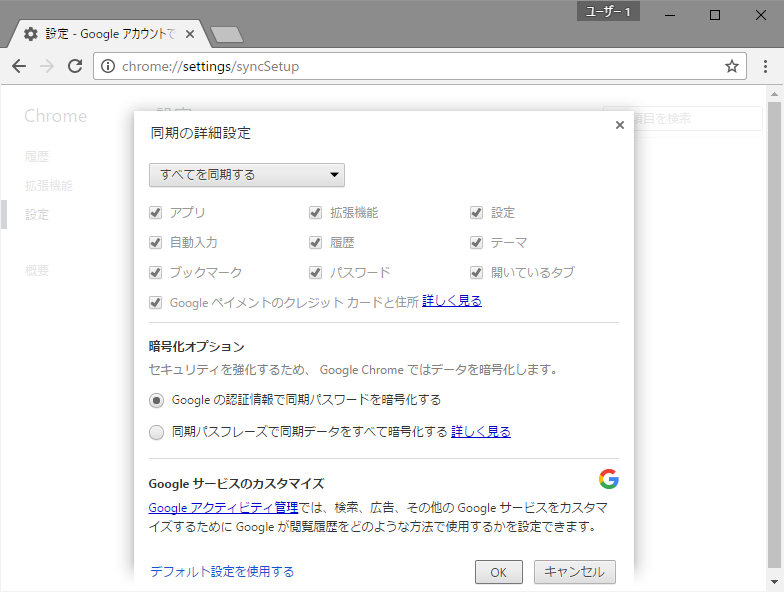Select Google の認証情報で暗号化 radio option
The width and height of the screenshot is (784, 592).
156,400
